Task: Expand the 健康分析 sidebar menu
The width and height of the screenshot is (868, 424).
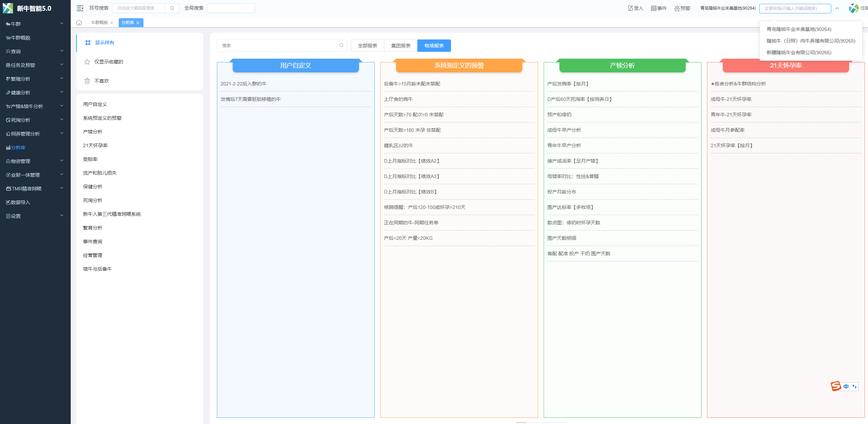Action: (35, 93)
